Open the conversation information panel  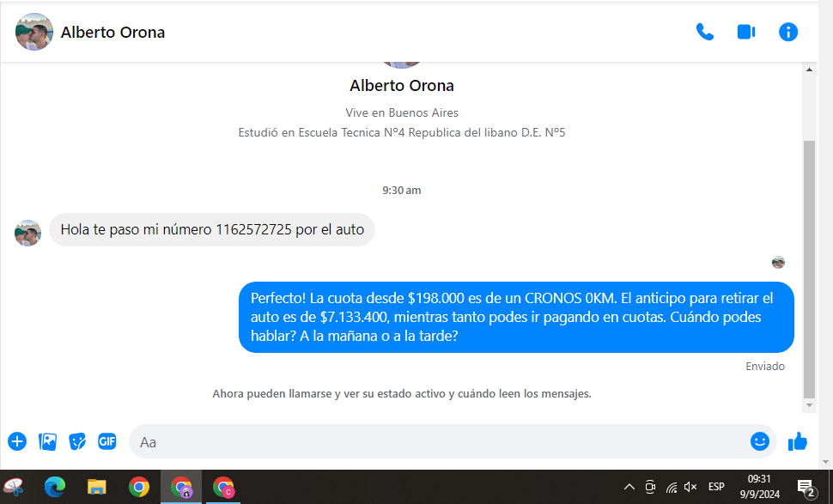point(787,33)
